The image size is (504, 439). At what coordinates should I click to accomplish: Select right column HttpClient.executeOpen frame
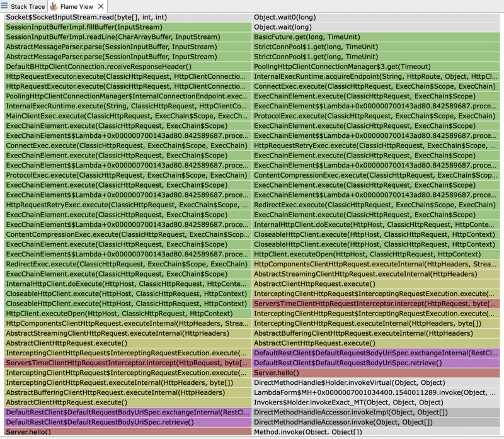tap(375, 254)
